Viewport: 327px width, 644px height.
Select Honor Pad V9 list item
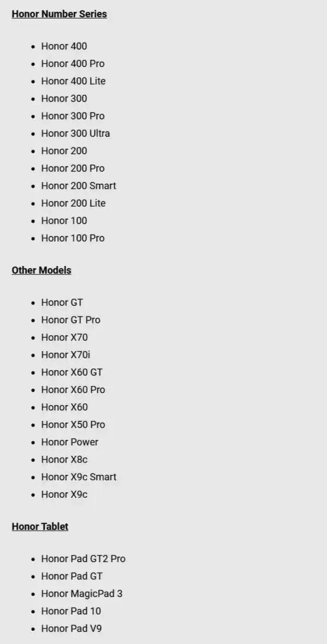(71, 629)
